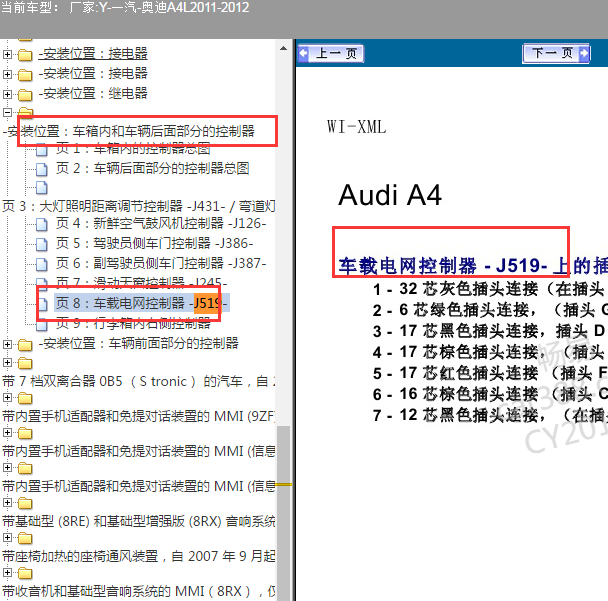Open 页 9：行李箱内右侧控制器

(133, 322)
